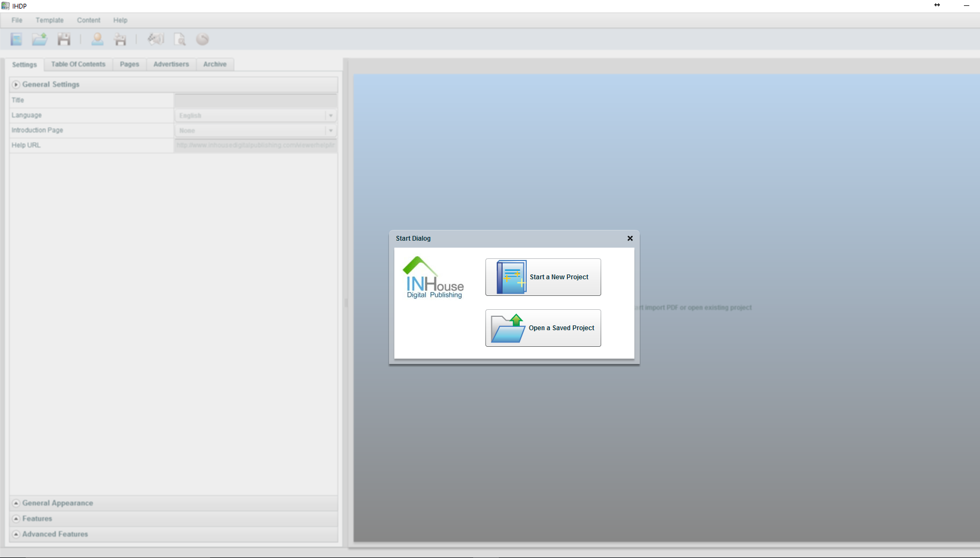Click the open folder toolbar icon
The image size is (980, 558).
click(x=40, y=39)
